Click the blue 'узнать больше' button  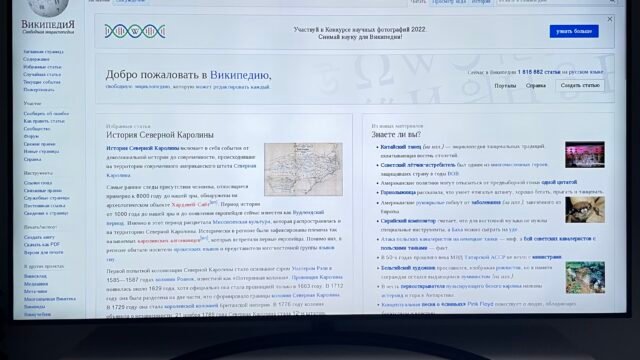pyautogui.click(x=574, y=31)
